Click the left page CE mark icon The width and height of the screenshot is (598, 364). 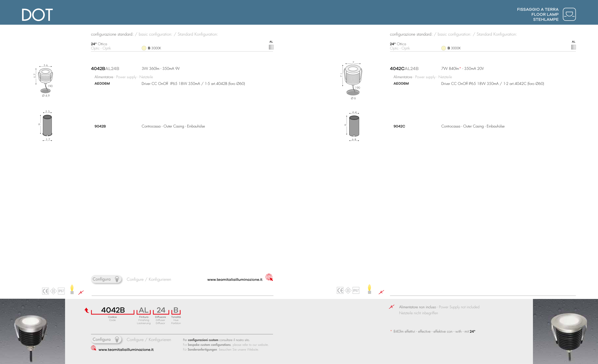[x=45, y=291]
